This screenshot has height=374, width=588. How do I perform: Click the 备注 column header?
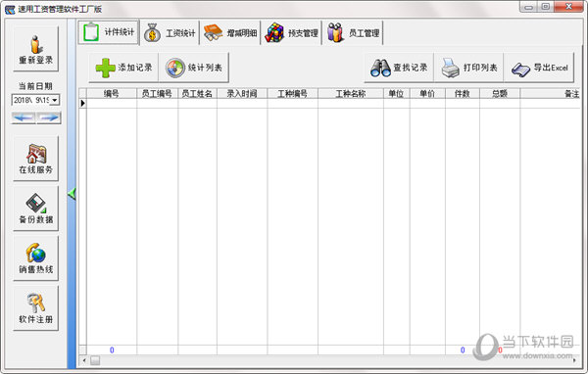click(550, 94)
